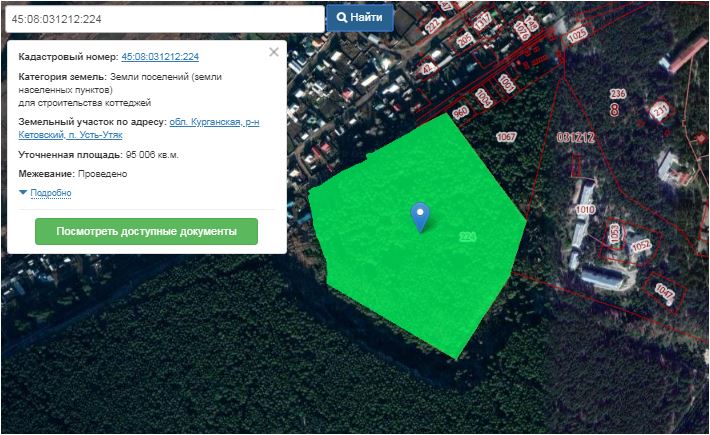Click parcel 231 on the map
This screenshot has width=710, height=435.
(659, 110)
